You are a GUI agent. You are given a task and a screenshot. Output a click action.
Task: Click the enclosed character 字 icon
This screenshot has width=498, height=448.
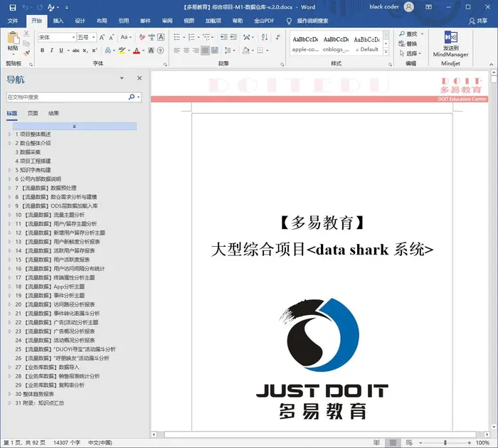(x=160, y=50)
